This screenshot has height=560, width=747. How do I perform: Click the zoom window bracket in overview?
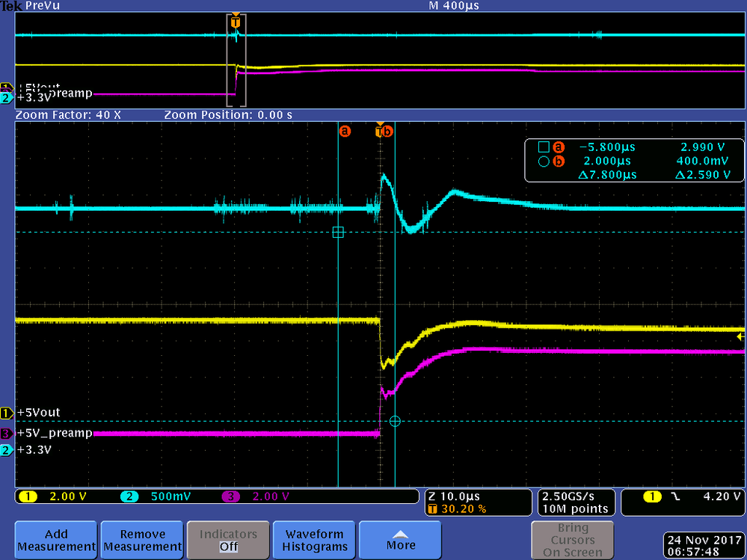(x=236, y=61)
